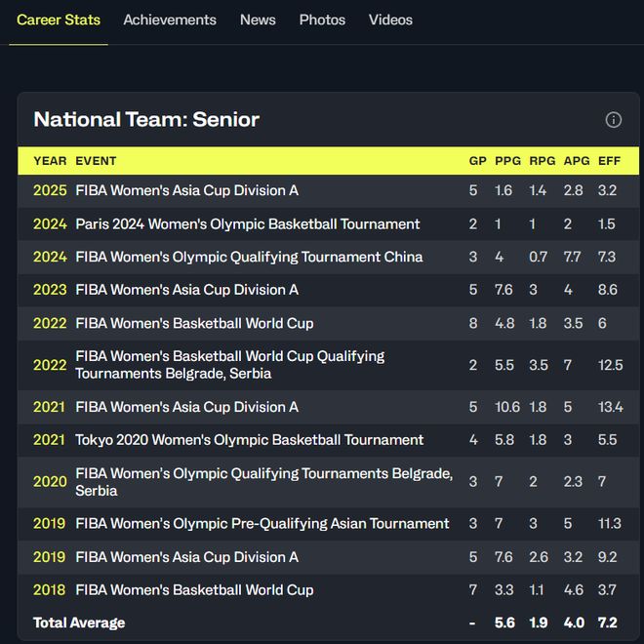Viewport: 644px width, 644px height.
Task: Open 2018 FIBA Women's Basketball World Cup
Action: (x=194, y=590)
